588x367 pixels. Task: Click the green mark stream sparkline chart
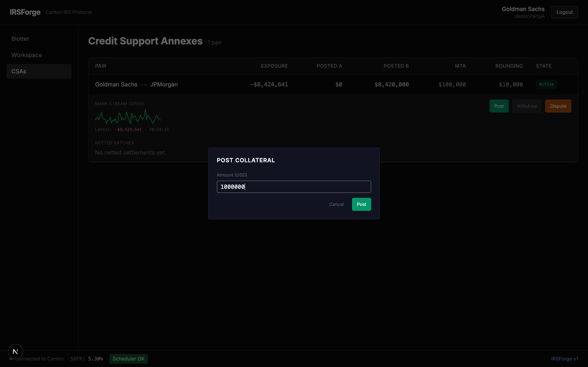pyautogui.click(x=128, y=117)
